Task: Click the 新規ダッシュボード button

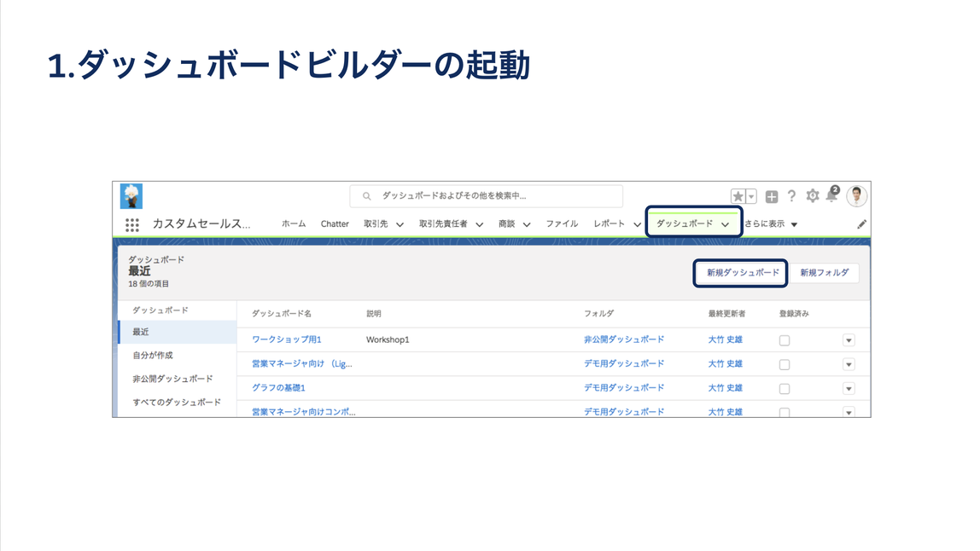Action: click(x=743, y=273)
